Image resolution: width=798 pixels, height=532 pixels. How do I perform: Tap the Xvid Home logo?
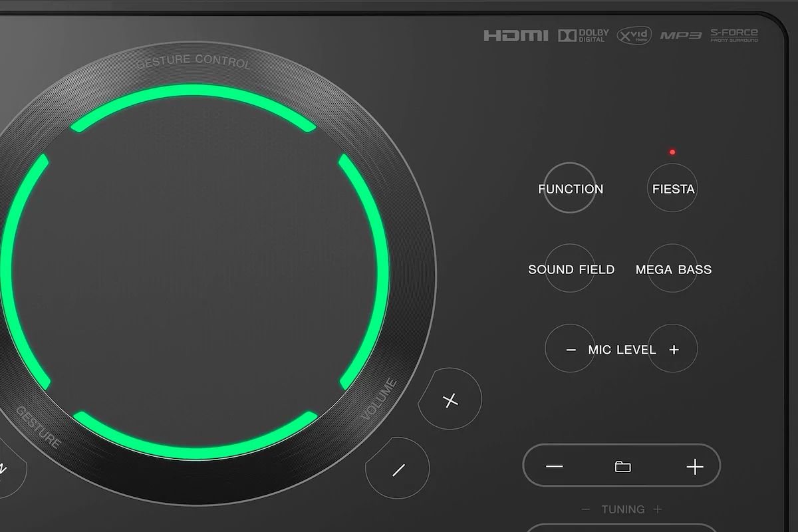tap(634, 35)
